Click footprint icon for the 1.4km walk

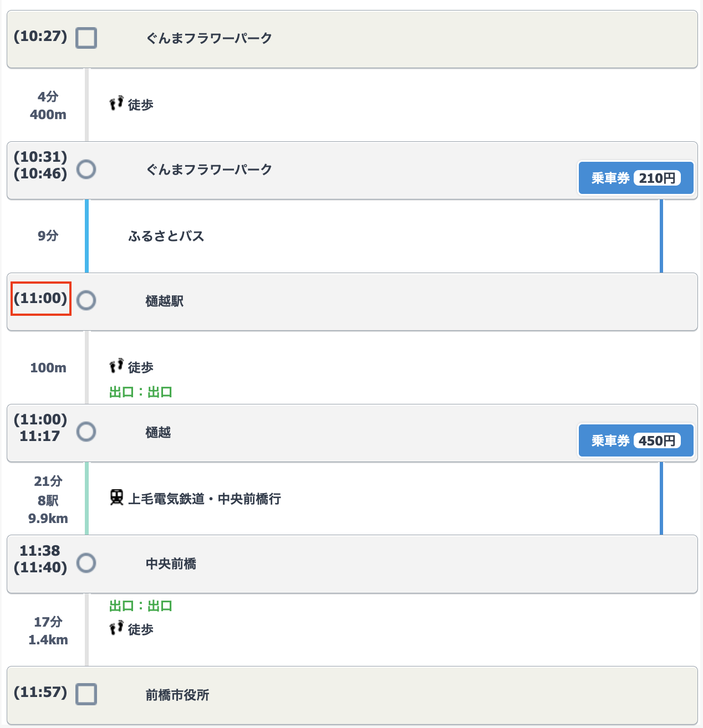tap(116, 628)
